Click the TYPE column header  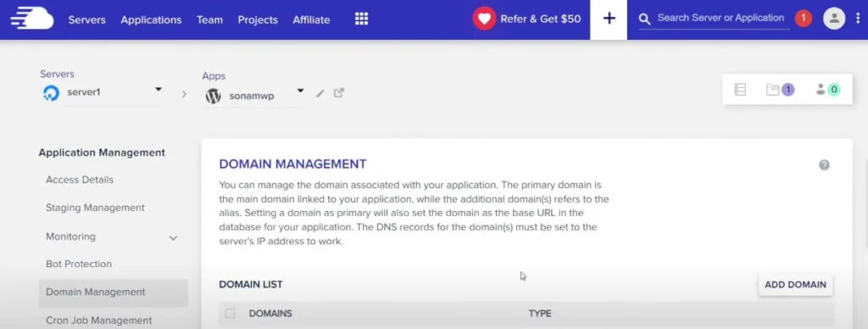pyautogui.click(x=540, y=314)
